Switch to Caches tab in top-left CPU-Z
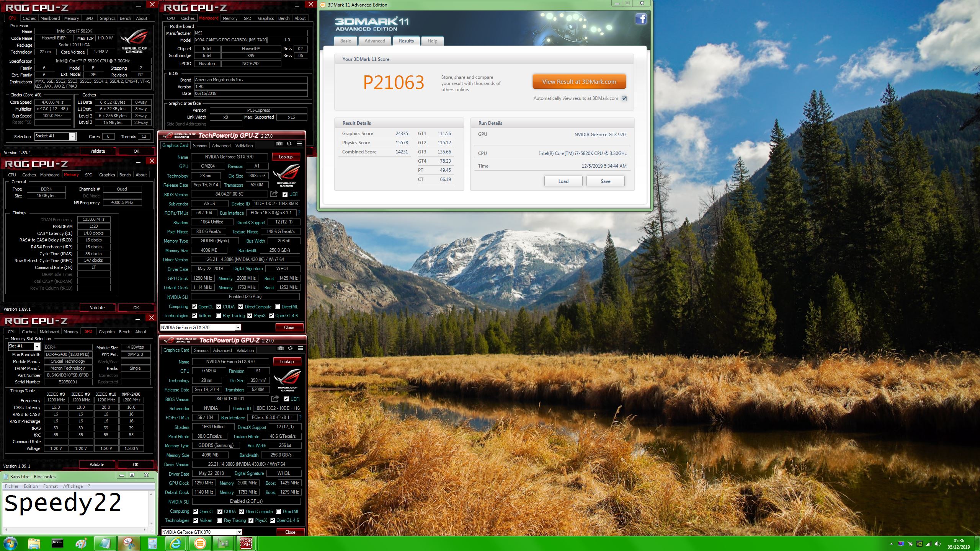 click(x=29, y=18)
